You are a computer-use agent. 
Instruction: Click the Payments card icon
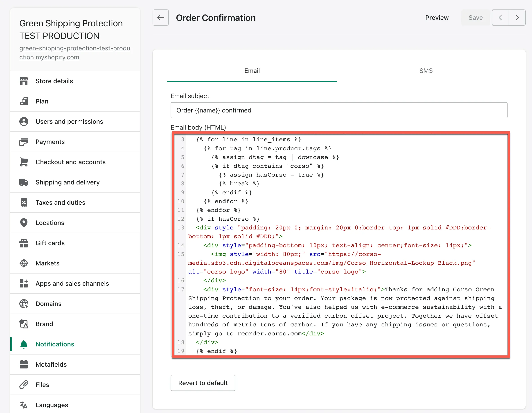tap(24, 141)
